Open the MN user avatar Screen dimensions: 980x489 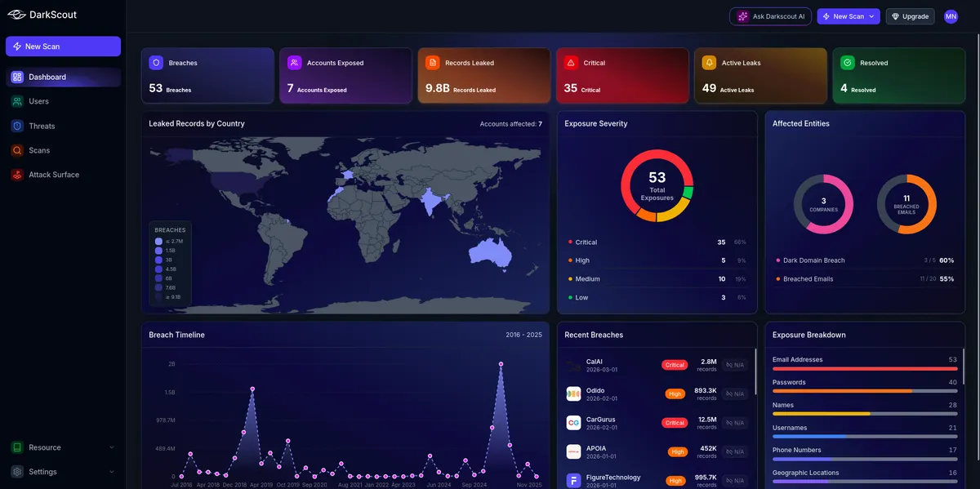tap(951, 16)
